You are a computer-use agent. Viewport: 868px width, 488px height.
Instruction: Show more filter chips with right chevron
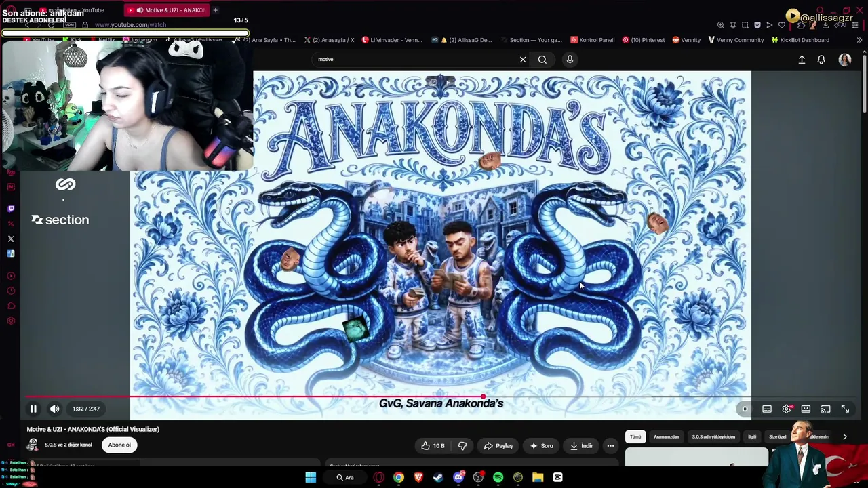(x=844, y=436)
